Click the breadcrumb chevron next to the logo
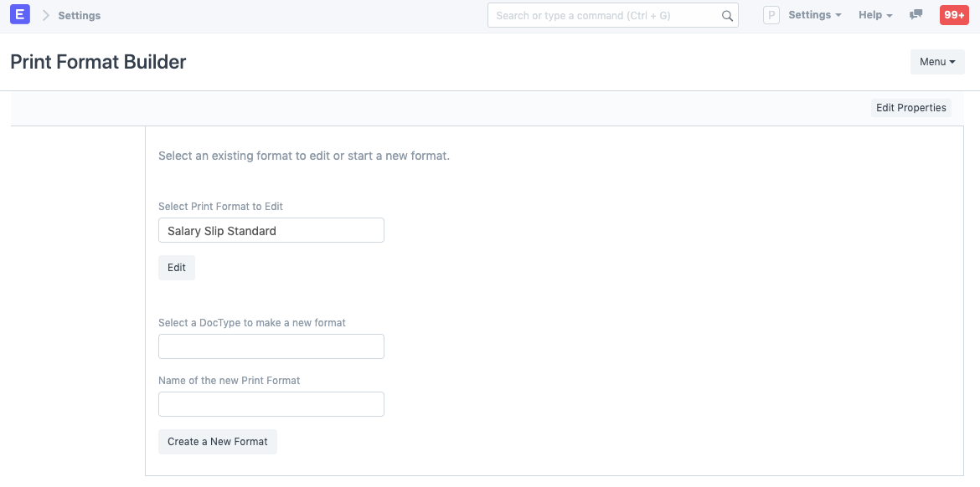This screenshot has width=980, height=487. tap(46, 14)
